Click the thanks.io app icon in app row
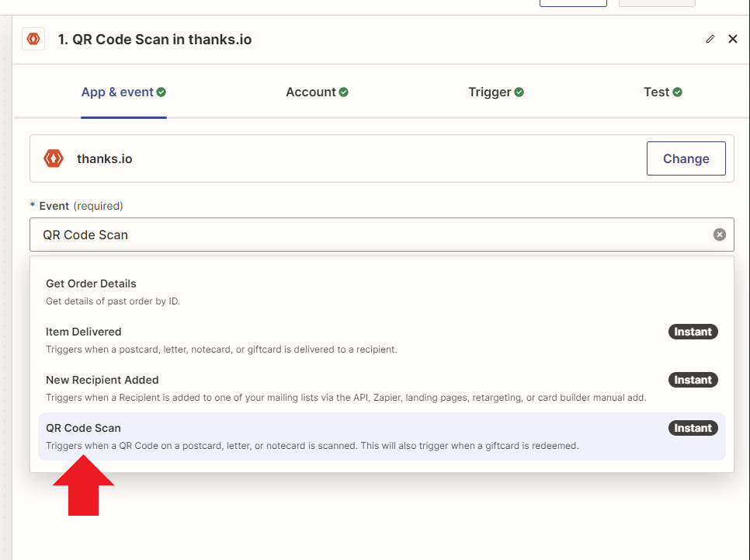This screenshot has width=750, height=560. tap(54, 158)
